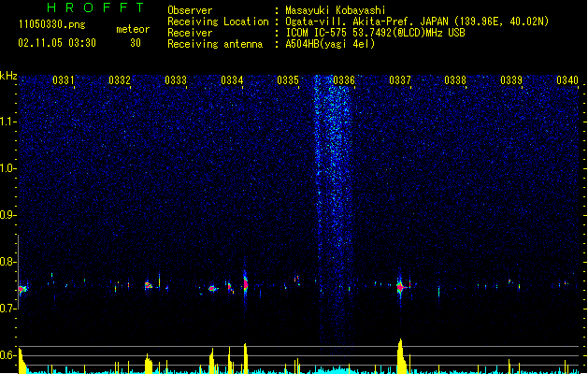This screenshot has width=588, height=374.
Task: Click the 0333 time marker
Action: tap(176, 80)
